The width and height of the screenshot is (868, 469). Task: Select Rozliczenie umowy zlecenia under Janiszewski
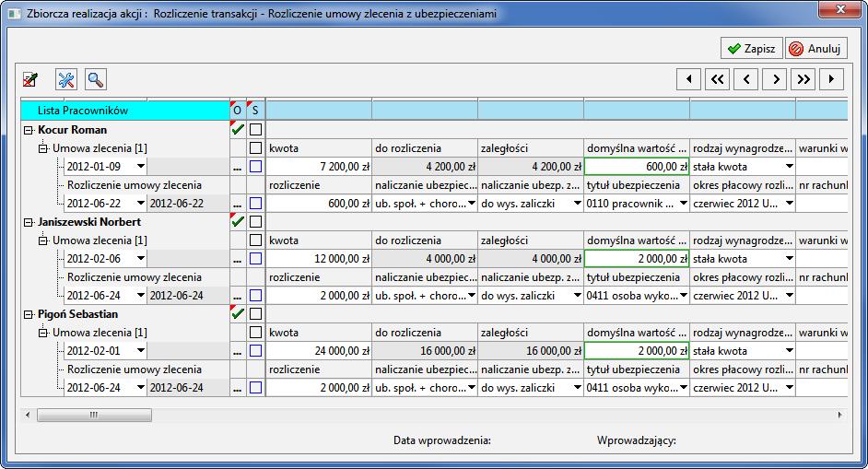click(134, 277)
